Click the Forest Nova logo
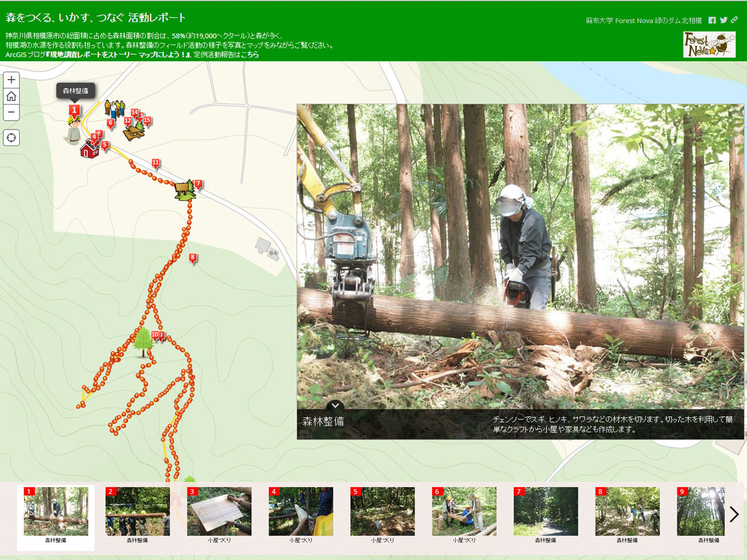This screenshot has width=747, height=560. pyautogui.click(x=710, y=45)
